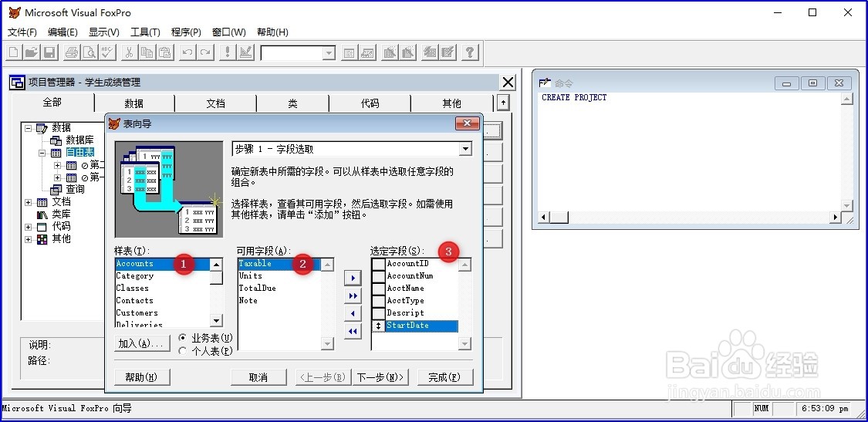Click the Run exclamation toolbar icon

pos(227,52)
